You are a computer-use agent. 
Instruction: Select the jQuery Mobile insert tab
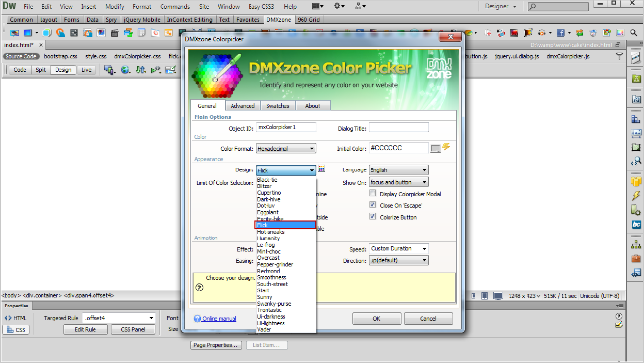click(x=141, y=20)
